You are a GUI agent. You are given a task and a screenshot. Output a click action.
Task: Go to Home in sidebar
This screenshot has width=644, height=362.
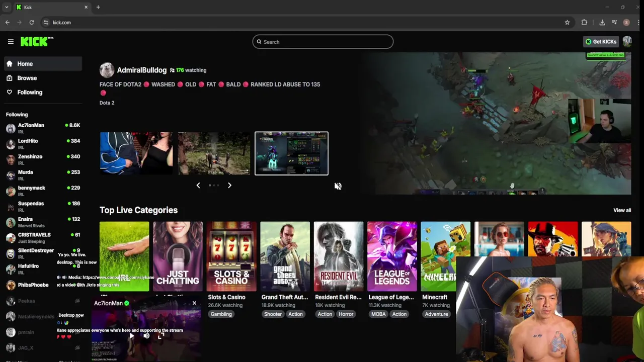click(x=43, y=64)
